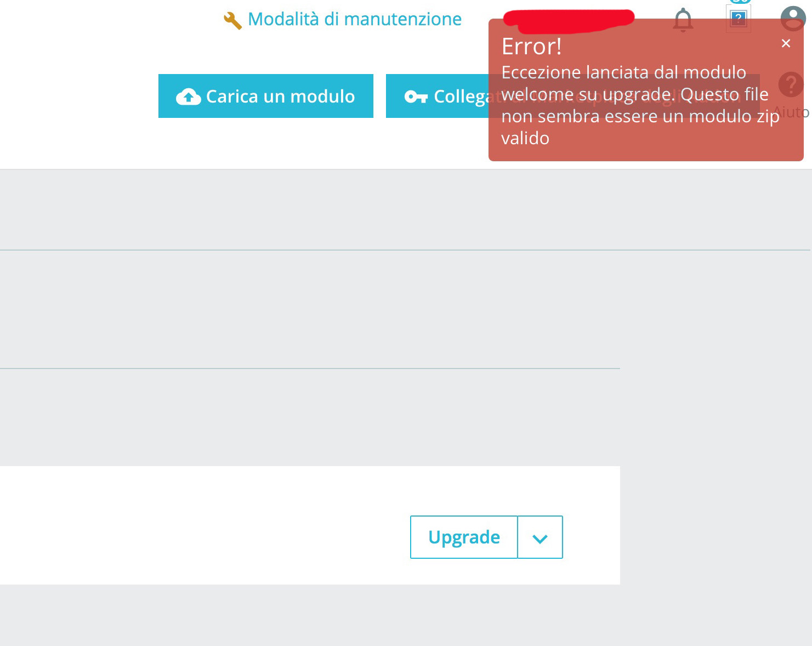Open the notifications bell icon
The width and height of the screenshot is (812, 646).
coord(683,20)
